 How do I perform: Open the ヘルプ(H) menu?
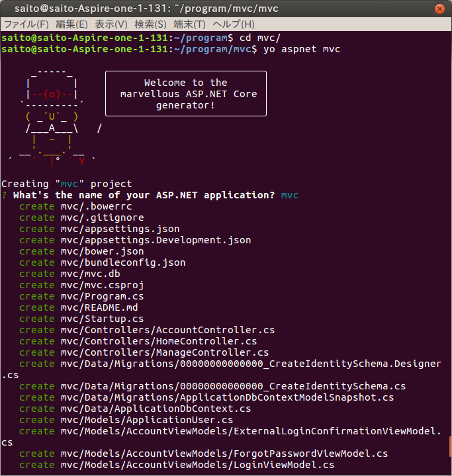pyautogui.click(x=234, y=24)
